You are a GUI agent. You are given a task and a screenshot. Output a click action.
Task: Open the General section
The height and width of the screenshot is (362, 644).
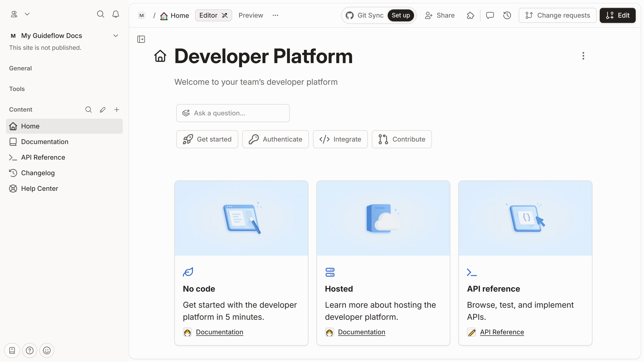click(x=20, y=68)
